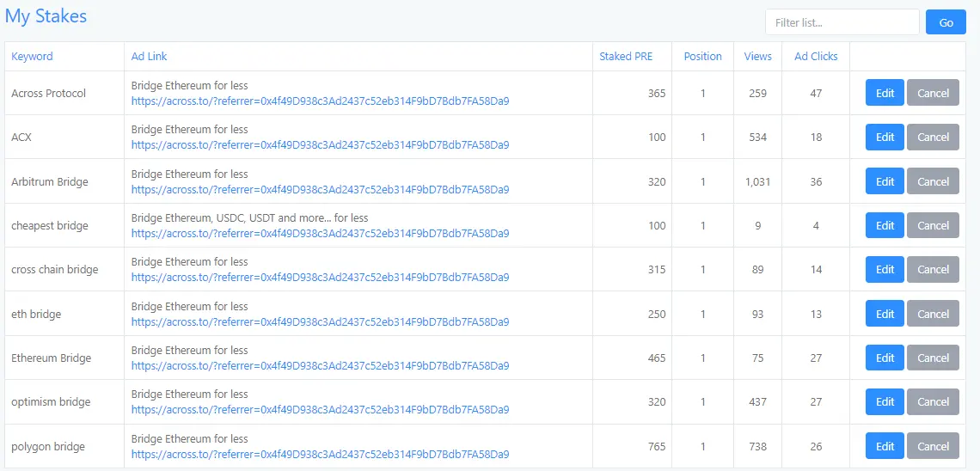Viewport: 980px width, 471px height.
Task: Edit the Arbitrum Bridge stake
Action: [x=885, y=181]
